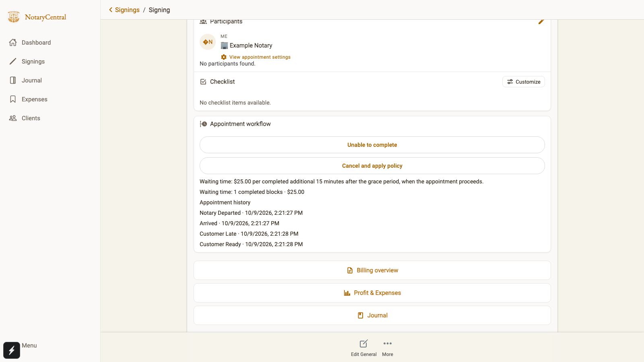Click the Example Notary name

tap(251, 45)
